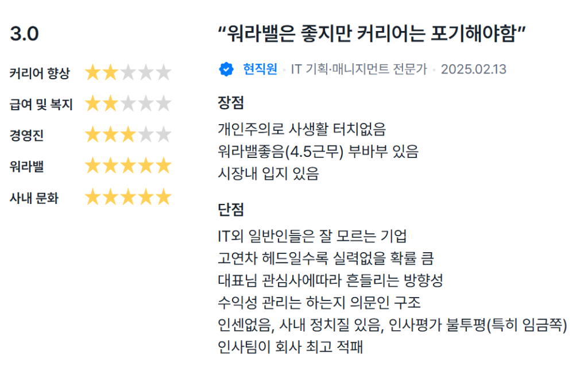Select the fifth star in 경영진 row
Viewport: 588px width, 378px height.
(164, 136)
